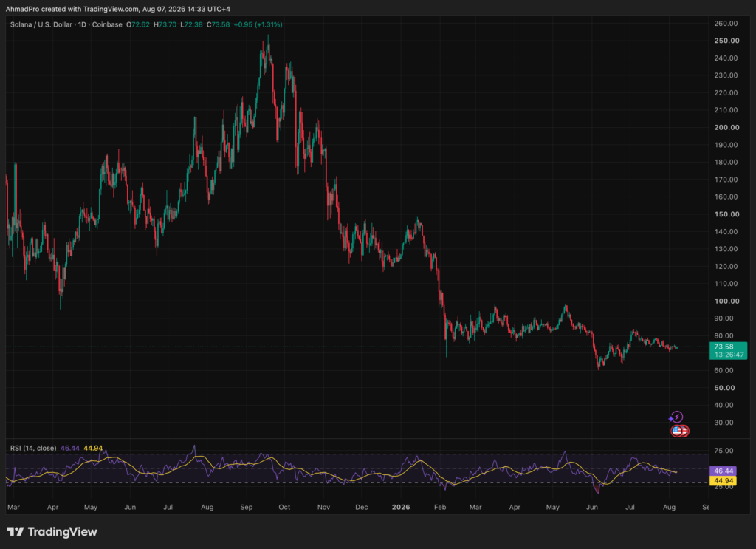Click the Oct label on time axis
Image resolution: width=756 pixels, height=549 pixels.
pos(284,507)
